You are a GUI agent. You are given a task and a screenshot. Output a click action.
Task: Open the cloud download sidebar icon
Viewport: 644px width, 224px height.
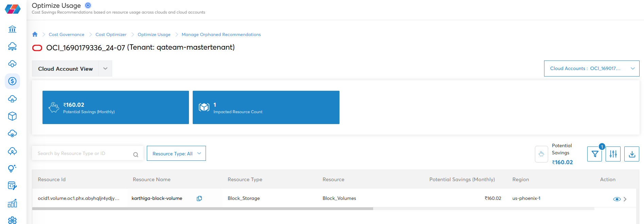click(x=12, y=64)
